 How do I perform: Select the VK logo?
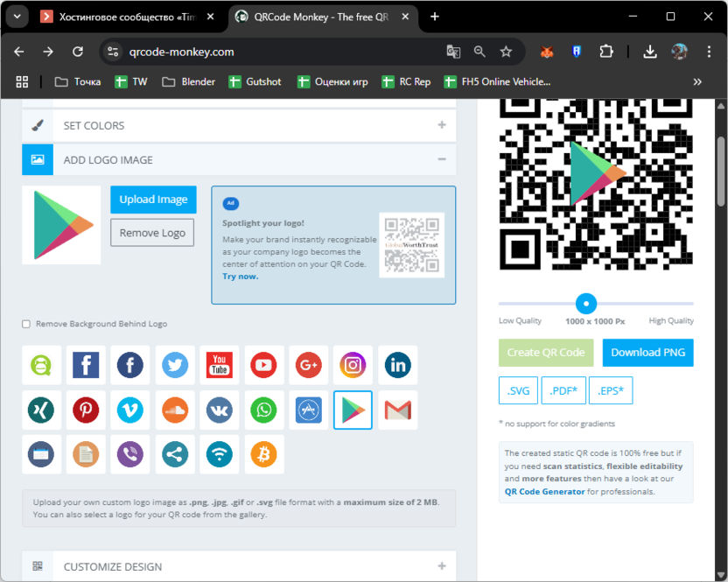click(x=219, y=410)
